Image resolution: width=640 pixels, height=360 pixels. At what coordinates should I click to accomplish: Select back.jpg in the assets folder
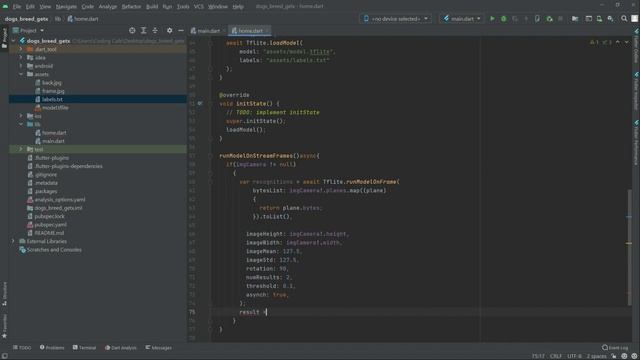tap(51, 82)
